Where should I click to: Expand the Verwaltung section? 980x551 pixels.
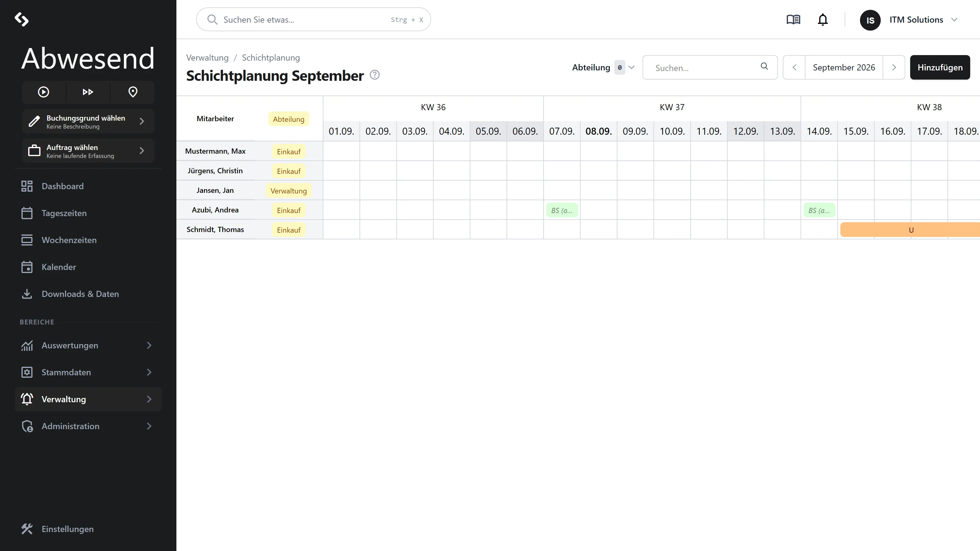88,399
